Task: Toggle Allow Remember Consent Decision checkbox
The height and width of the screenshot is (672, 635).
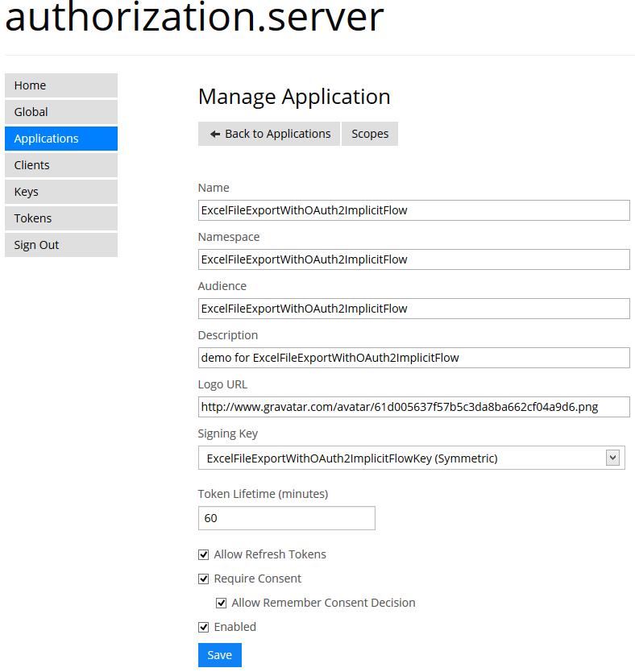Action: point(222,603)
